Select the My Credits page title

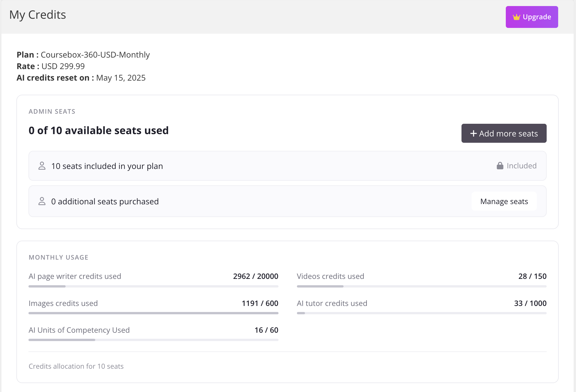pyautogui.click(x=38, y=15)
